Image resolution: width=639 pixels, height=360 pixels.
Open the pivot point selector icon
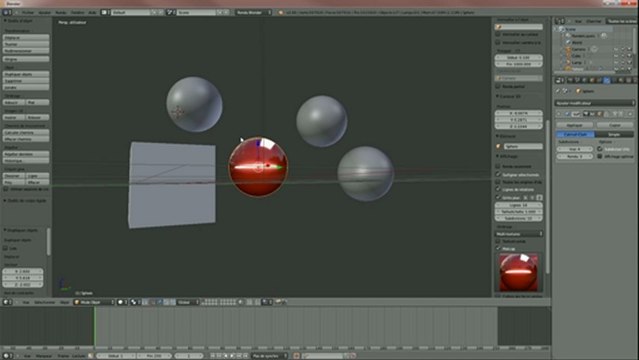tap(135, 302)
